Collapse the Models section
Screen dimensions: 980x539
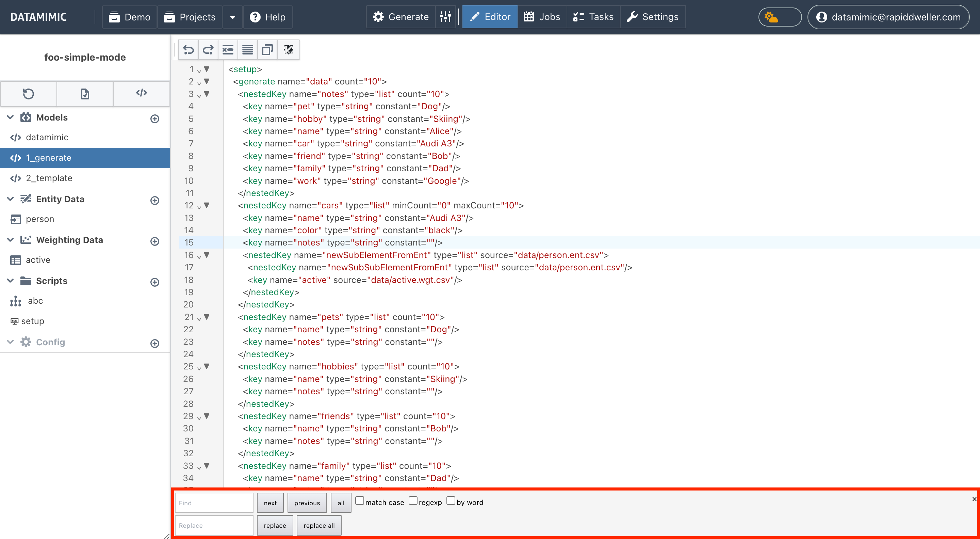[11, 117]
